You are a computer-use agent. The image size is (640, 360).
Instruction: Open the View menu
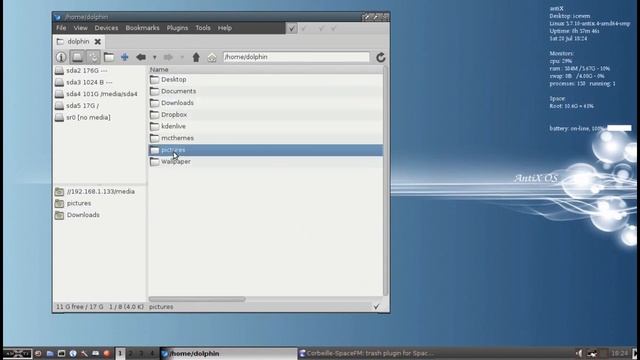(x=80, y=28)
